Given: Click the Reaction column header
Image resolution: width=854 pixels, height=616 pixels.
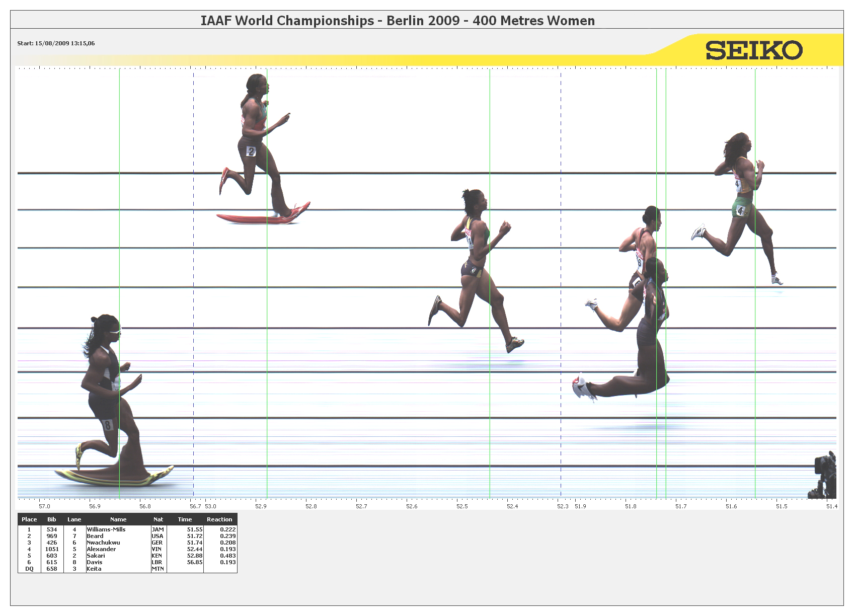Looking at the screenshot, I should [219, 519].
